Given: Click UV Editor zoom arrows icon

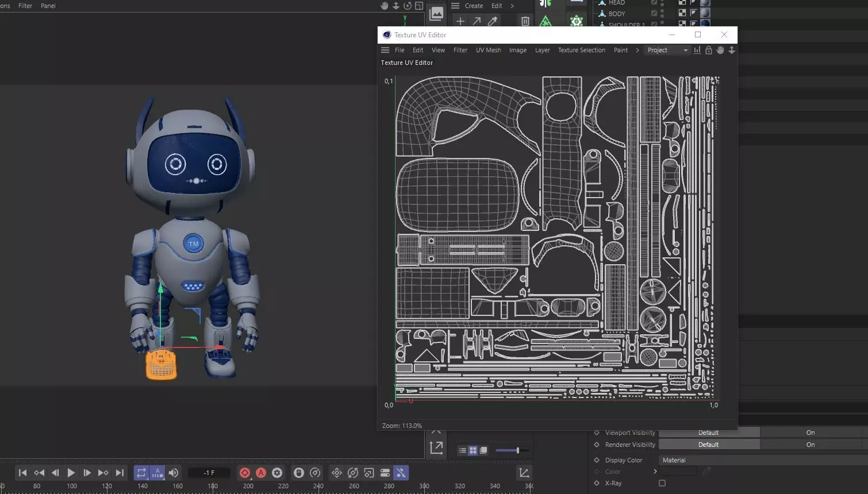Looking at the screenshot, I should tap(732, 50).
